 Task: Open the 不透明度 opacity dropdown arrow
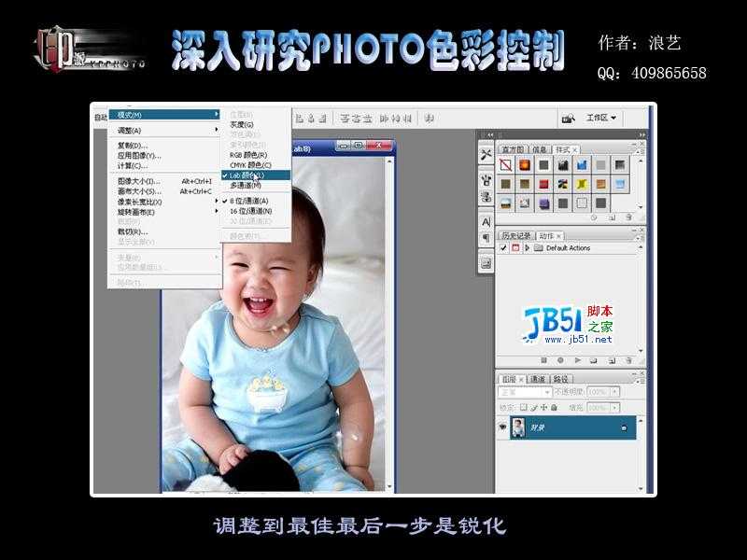pyautogui.click(x=615, y=392)
